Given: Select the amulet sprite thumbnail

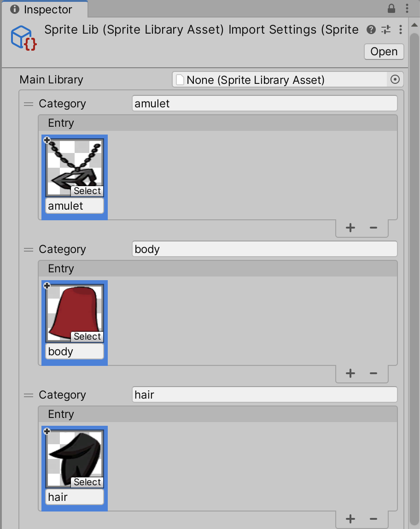Looking at the screenshot, I should [x=75, y=168].
